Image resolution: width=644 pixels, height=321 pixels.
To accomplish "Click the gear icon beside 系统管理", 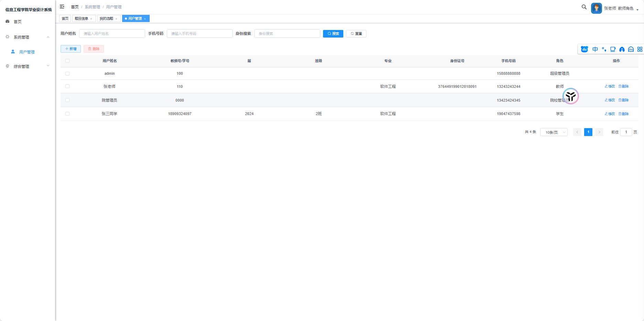I will click(8, 37).
